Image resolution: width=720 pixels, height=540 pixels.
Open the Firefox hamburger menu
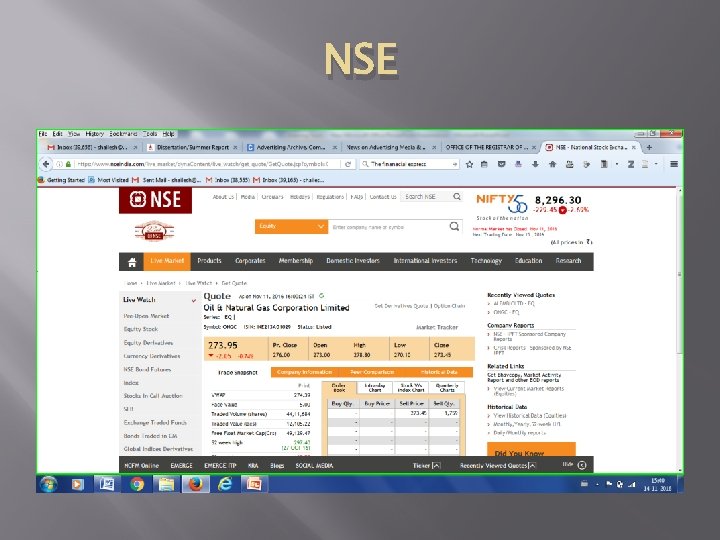click(674, 164)
